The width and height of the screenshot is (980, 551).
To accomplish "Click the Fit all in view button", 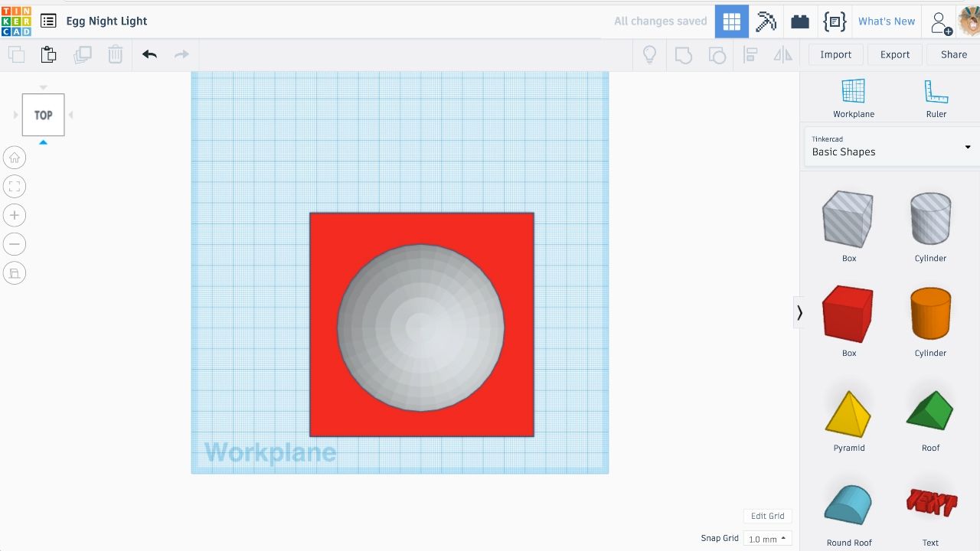I will coord(15,187).
